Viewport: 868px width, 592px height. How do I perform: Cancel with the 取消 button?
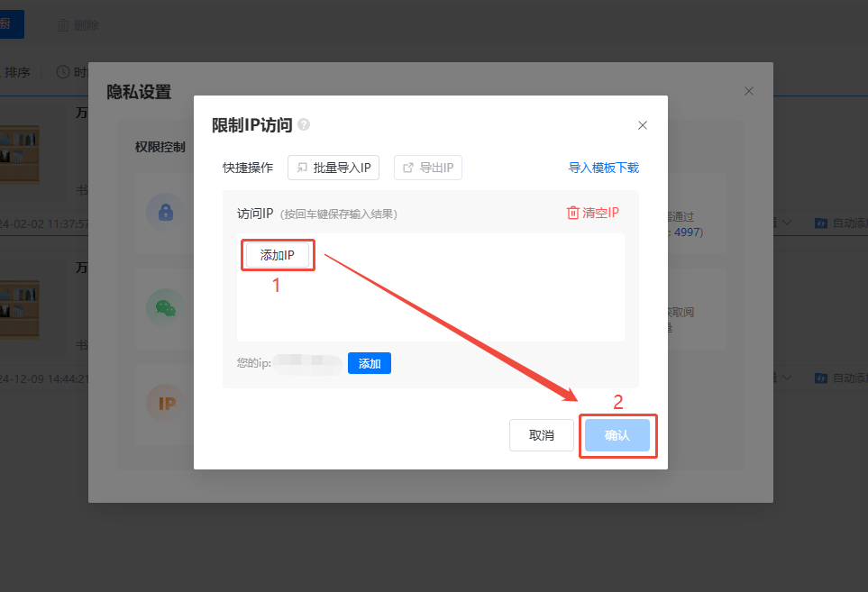pos(542,435)
